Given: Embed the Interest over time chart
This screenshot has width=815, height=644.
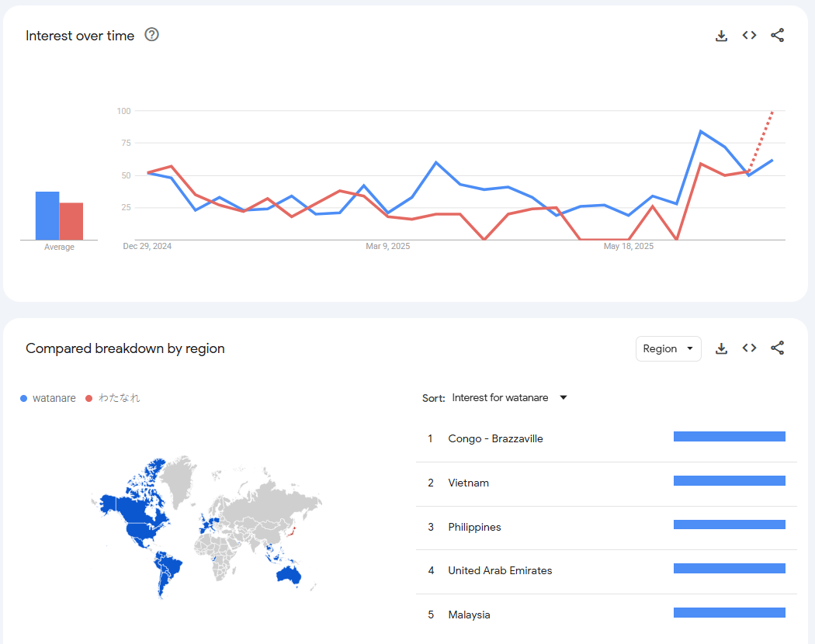Looking at the screenshot, I should (x=749, y=36).
